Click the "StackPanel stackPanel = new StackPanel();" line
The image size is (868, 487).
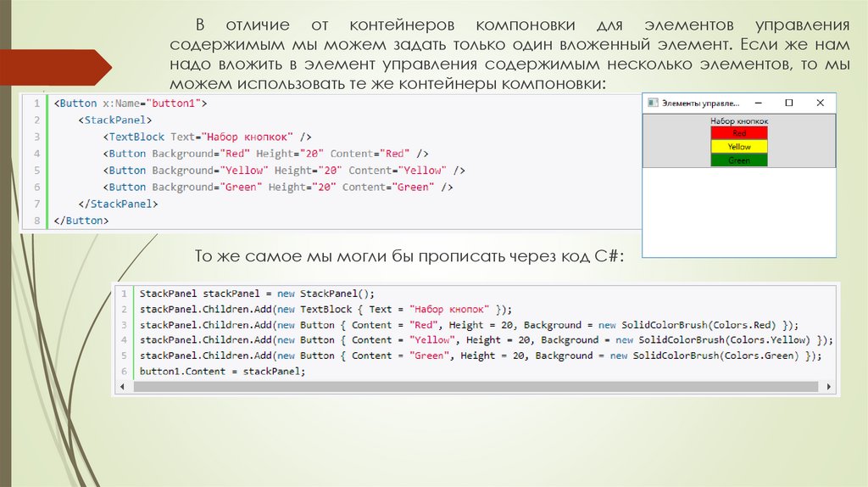257,294
